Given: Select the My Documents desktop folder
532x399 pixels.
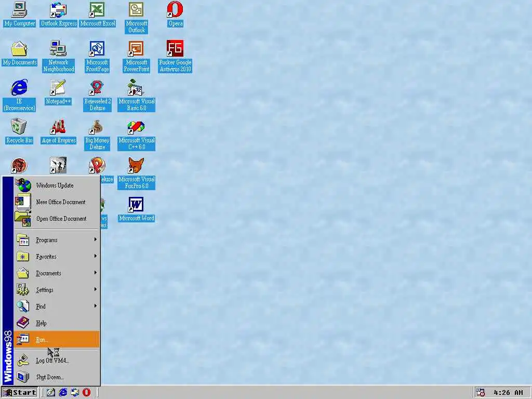Looking at the screenshot, I should point(19,54).
